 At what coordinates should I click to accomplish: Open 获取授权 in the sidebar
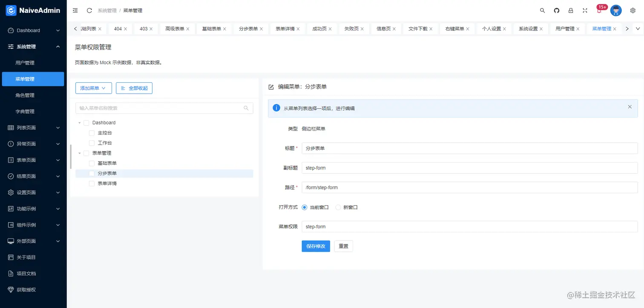coord(33,290)
